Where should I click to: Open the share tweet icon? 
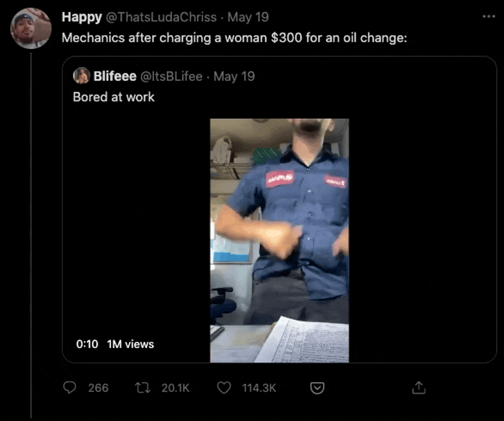pos(418,388)
